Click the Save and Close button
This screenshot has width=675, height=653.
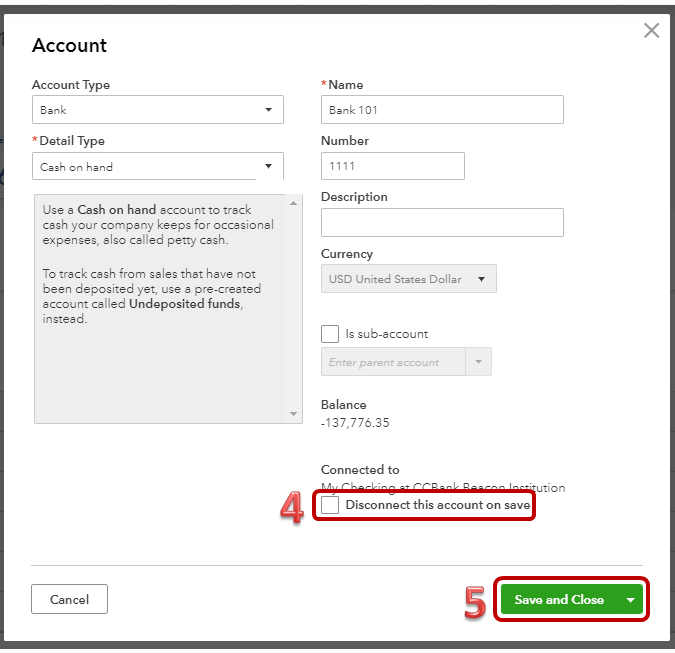click(559, 600)
